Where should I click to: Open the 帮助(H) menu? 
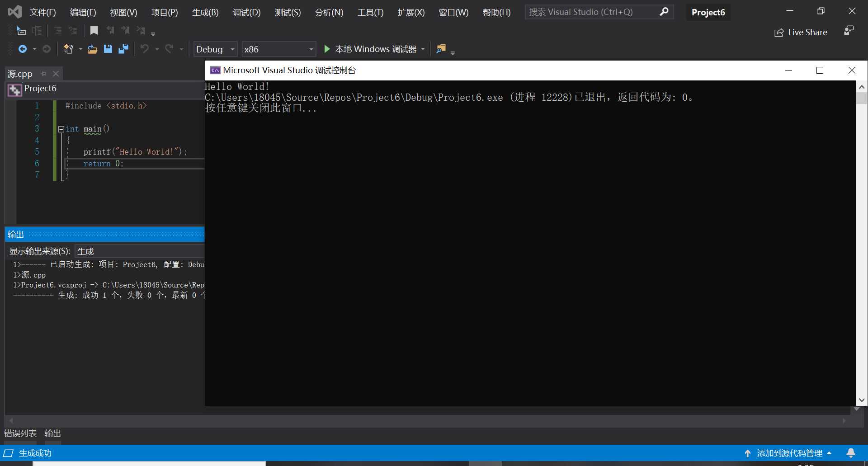tap(496, 12)
